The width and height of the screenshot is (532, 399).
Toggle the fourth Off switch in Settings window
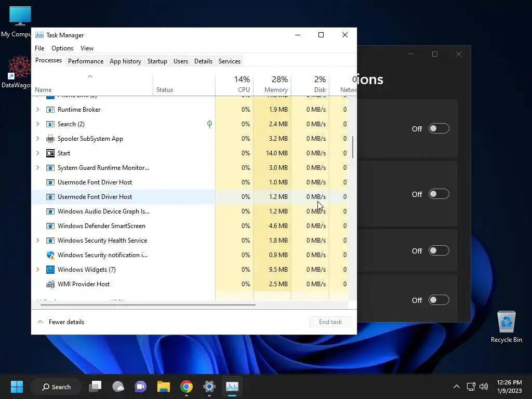(x=438, y=300)
